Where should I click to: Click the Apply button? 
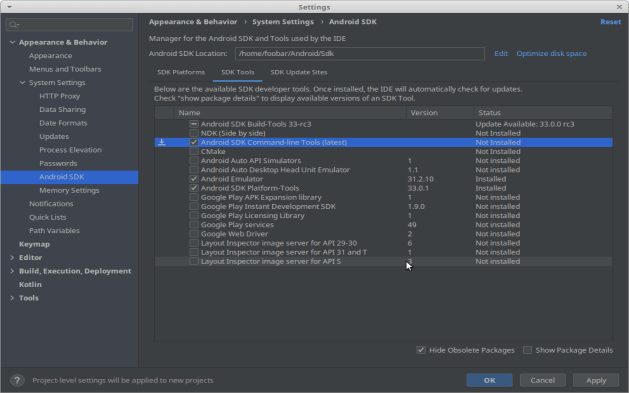[596, 380]
